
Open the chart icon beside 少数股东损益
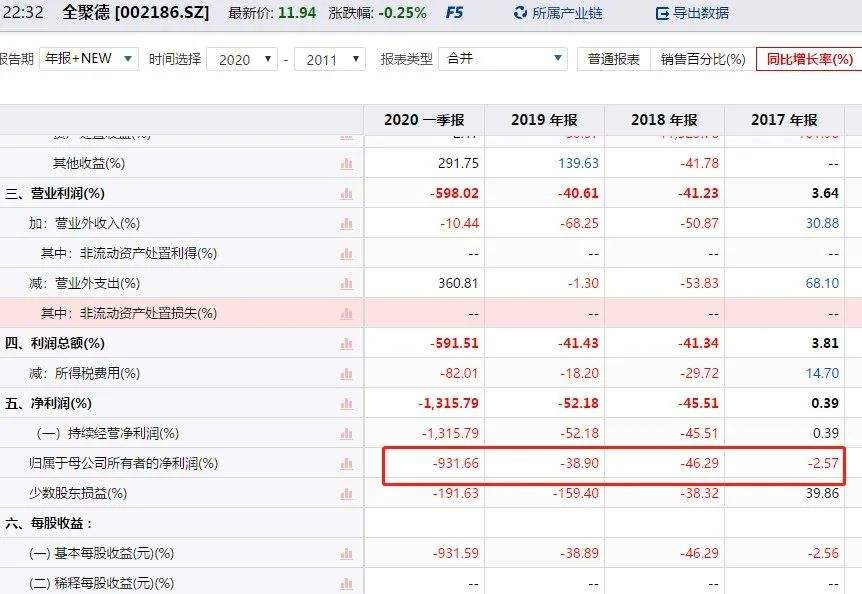tap(346, 493)
